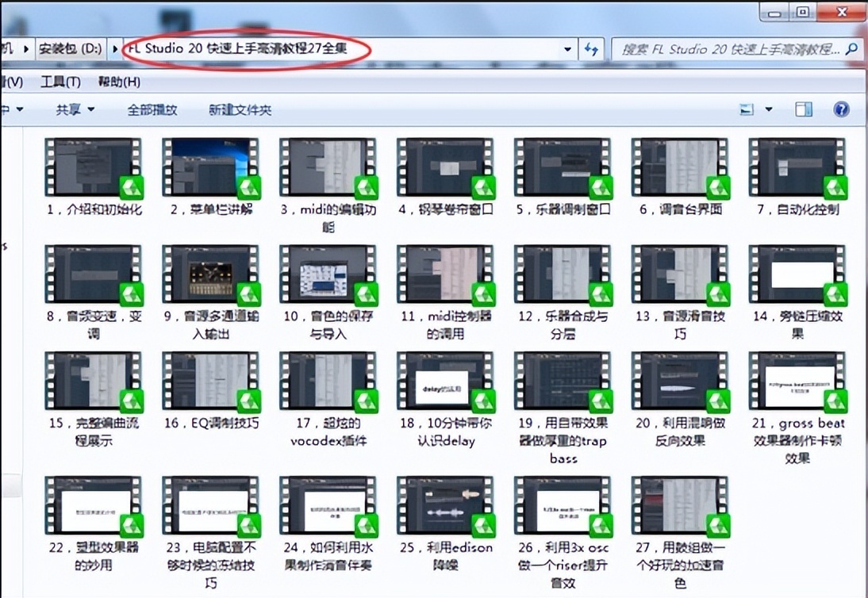Focus the 搜索 FL Studio 20 search field
Image resolution: width=868 pixels, height=598 pixels.
coord(731,49)
